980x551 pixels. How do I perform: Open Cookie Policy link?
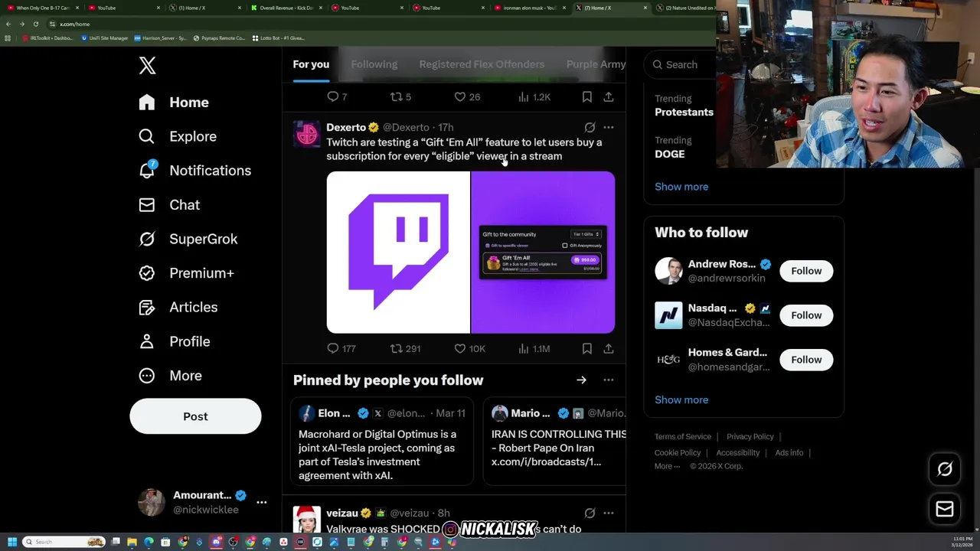click(678, 453)
